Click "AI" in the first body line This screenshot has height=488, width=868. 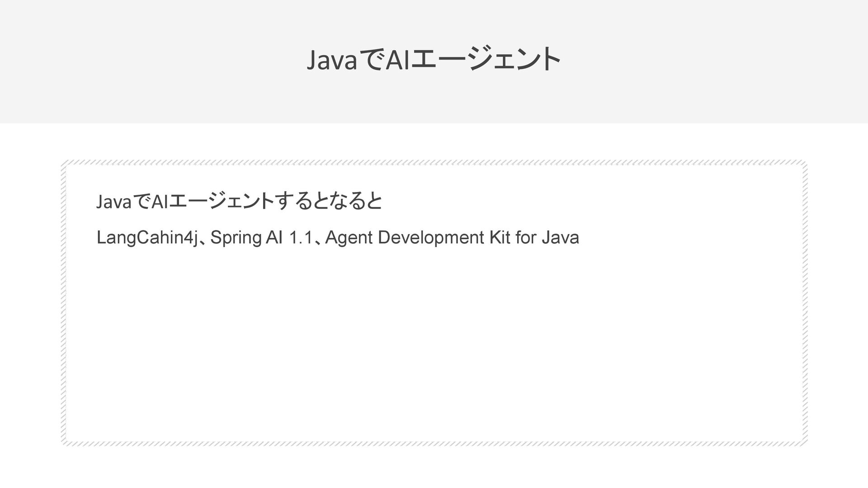(x=159, y=202)
